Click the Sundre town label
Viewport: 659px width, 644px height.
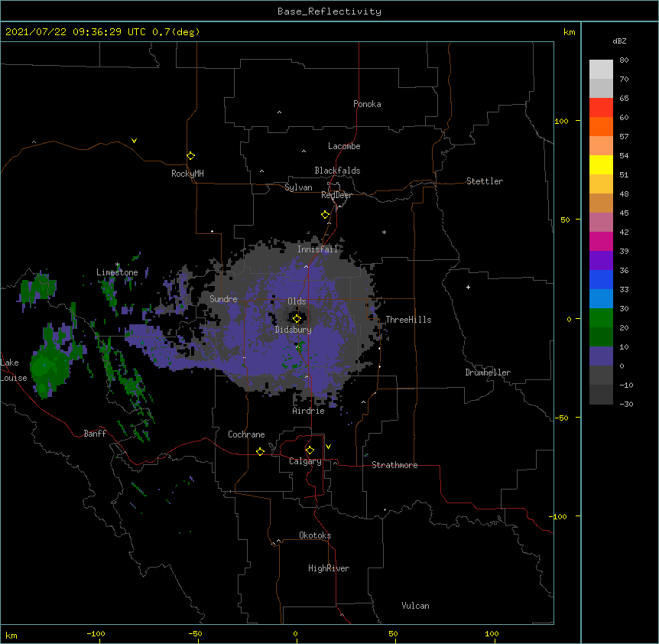(223, 299)
